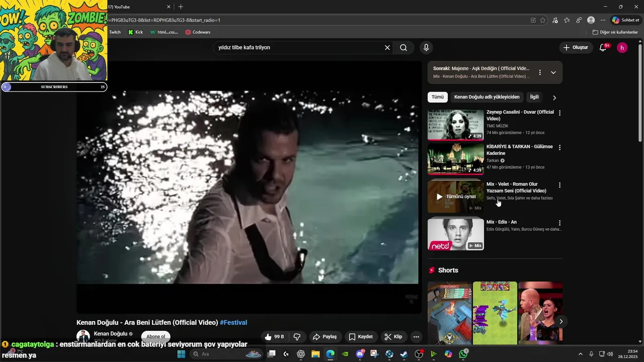Start voice search with the microphone icon
This screenshot has height=362, width=644.
point(426,48)
